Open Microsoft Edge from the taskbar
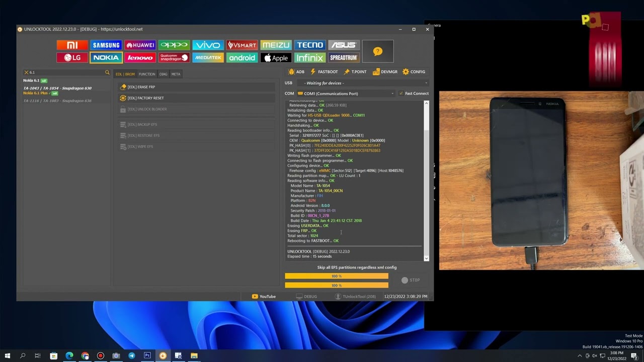 point(69,356)
